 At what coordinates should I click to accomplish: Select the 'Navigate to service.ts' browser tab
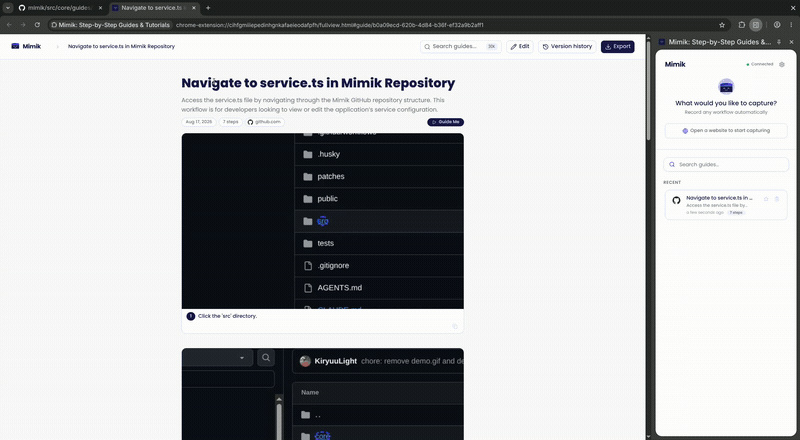[x=153, y=8]
